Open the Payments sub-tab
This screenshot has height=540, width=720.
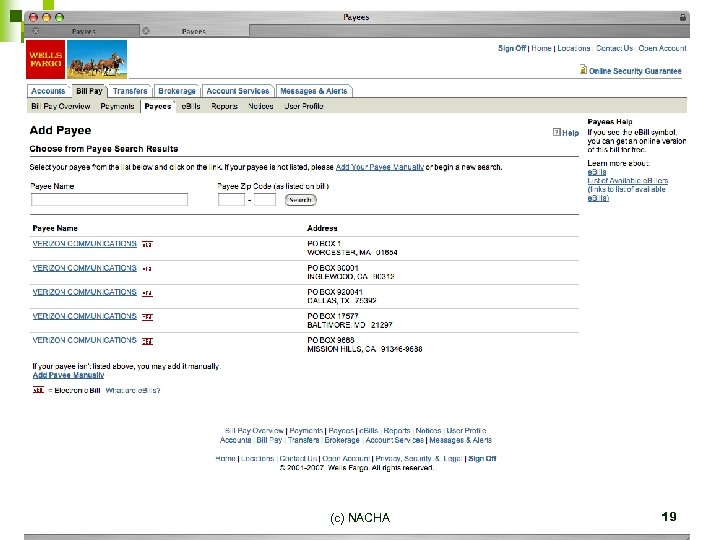tap(117, 106)
